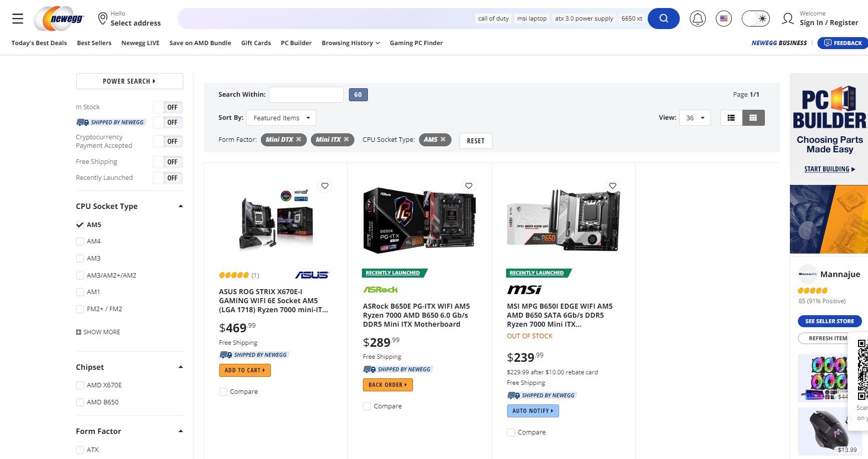868x459 pixels.
Task: Add ASUS motherboard to cart
Action: point(245,370)
